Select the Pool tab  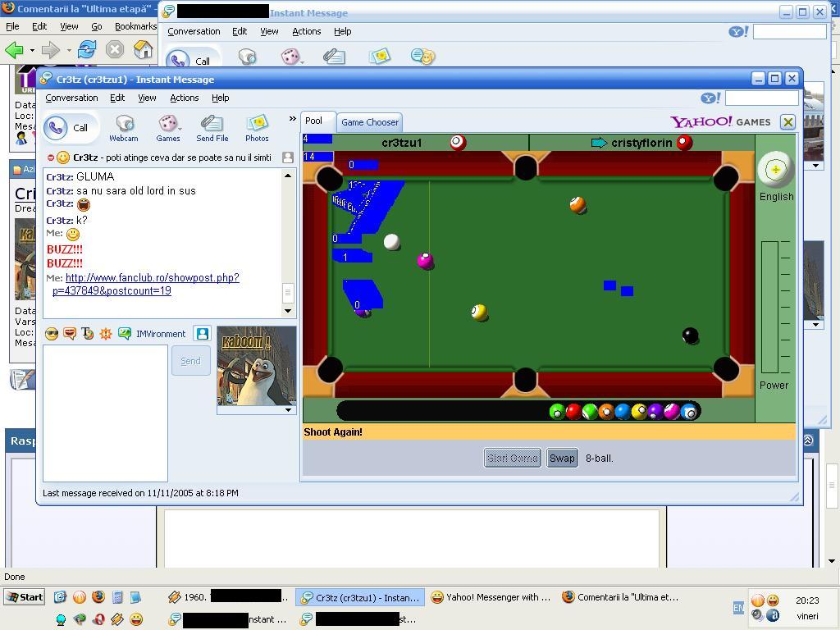pos(318,121)
